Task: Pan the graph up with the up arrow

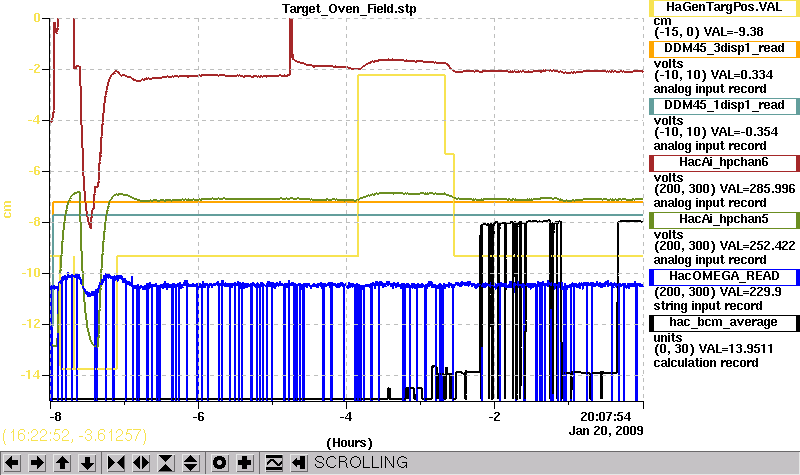Action: pos(62,463)
